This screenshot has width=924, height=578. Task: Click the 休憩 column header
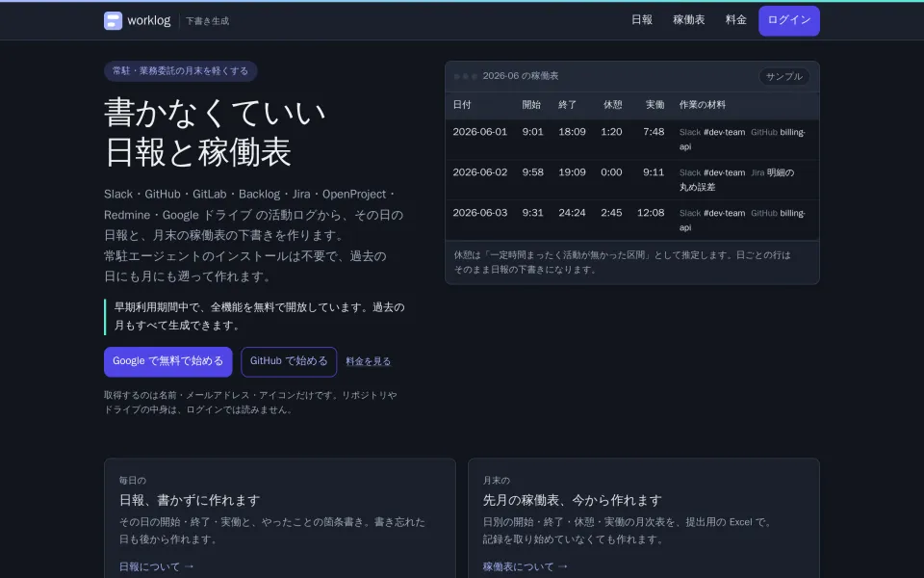coord(612,105)
